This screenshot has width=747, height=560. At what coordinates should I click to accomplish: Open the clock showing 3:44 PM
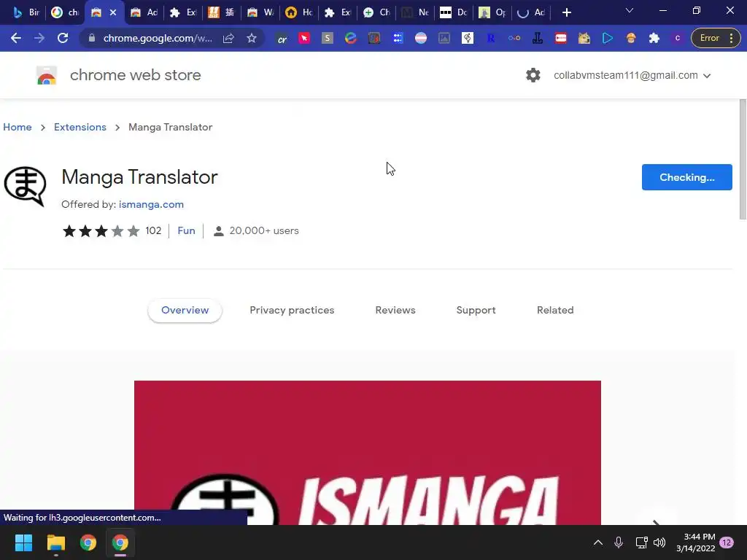coord(695,542)
